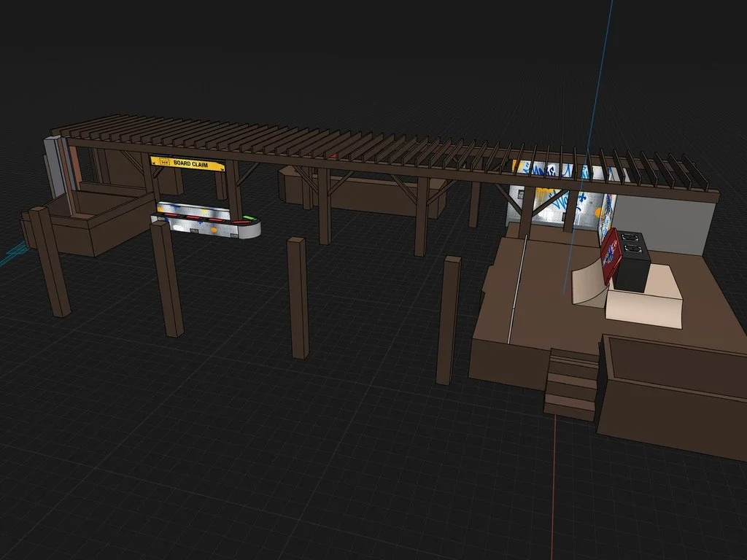Select the metal grind rail on platform
Screen dimensions: 747x560
point(517,287)
